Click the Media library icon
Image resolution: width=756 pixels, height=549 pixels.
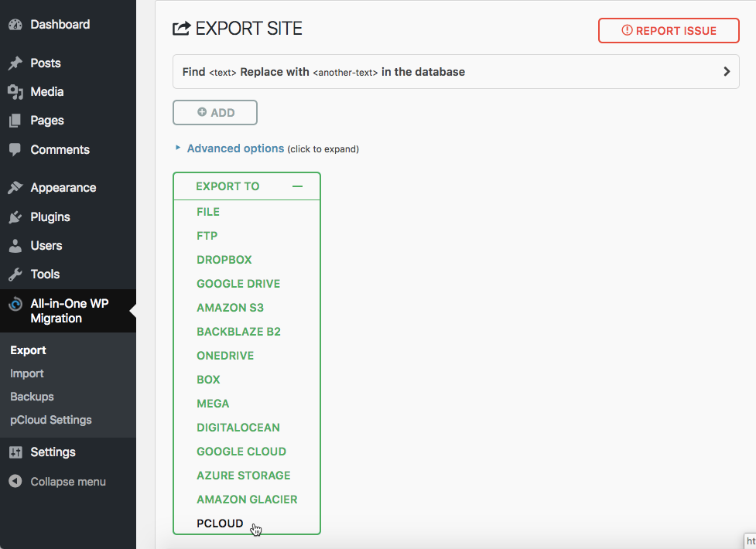click(15, 92)
